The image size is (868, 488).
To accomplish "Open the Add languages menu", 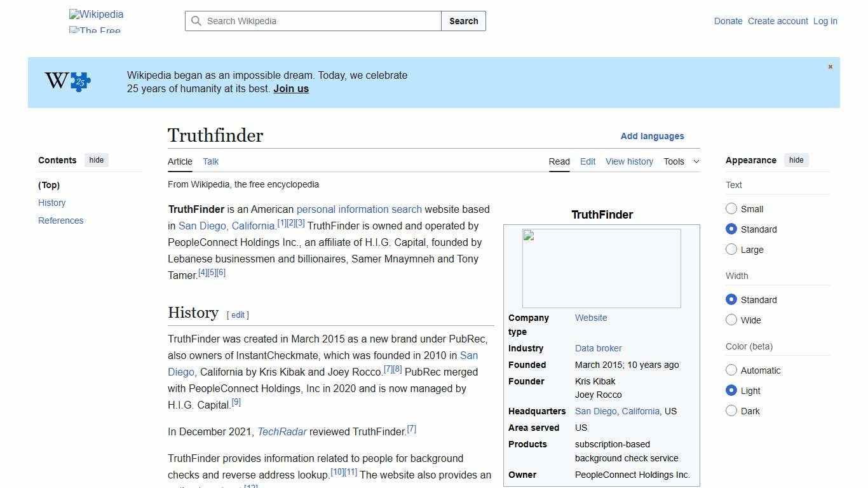I will [x=653, y=136].
